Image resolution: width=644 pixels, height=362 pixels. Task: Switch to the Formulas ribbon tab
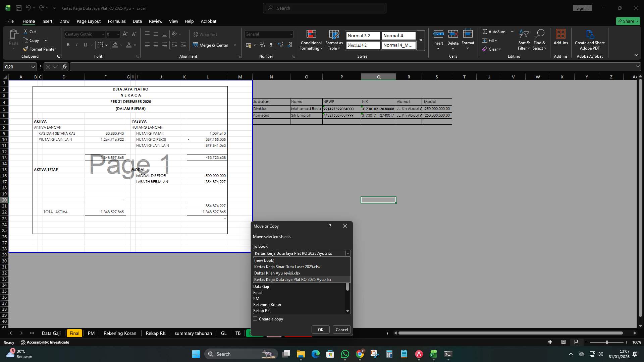[116, 21]
